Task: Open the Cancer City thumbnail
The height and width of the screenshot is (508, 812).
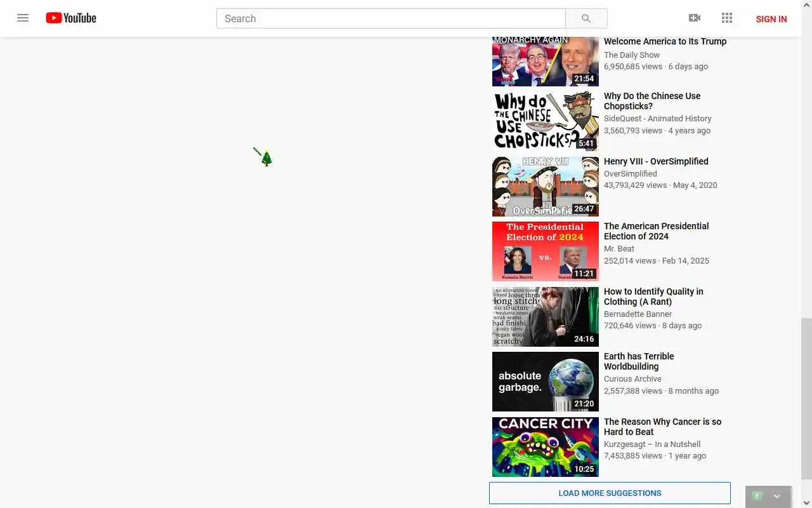Action: coord(546,447)
